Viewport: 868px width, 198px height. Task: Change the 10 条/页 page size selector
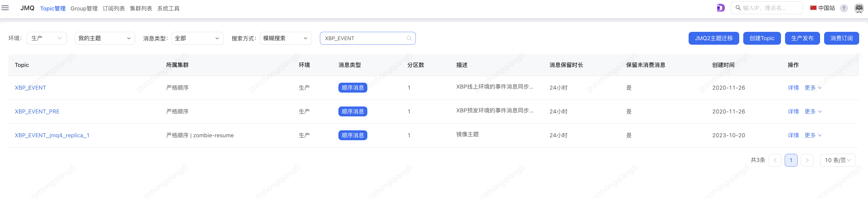tap(837, 160)
